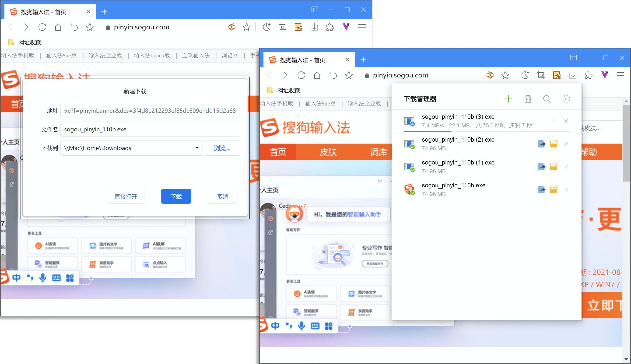Add new download with green plus icon
This screenshot has width=631, height=364.
(508, 99)
